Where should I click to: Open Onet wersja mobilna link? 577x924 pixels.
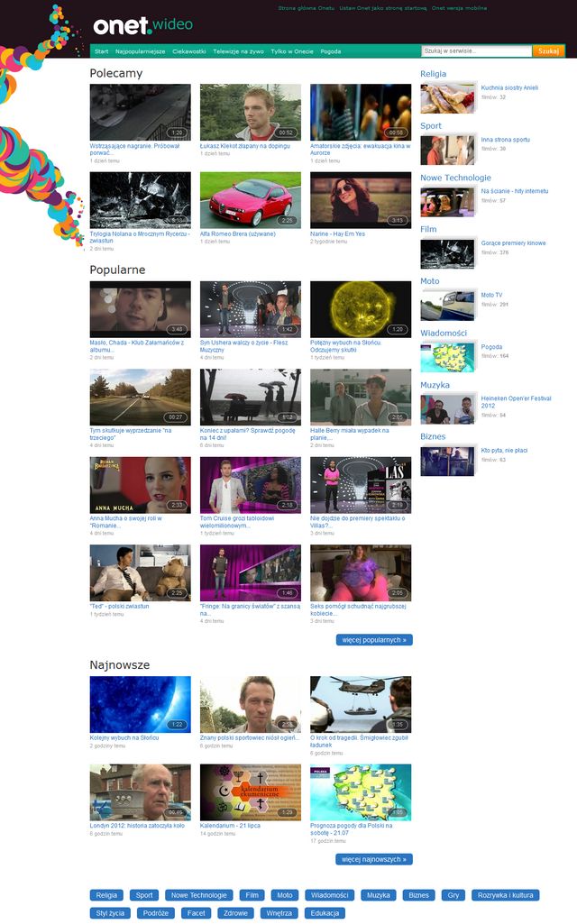pyautogui.click(x=459, y=8)
